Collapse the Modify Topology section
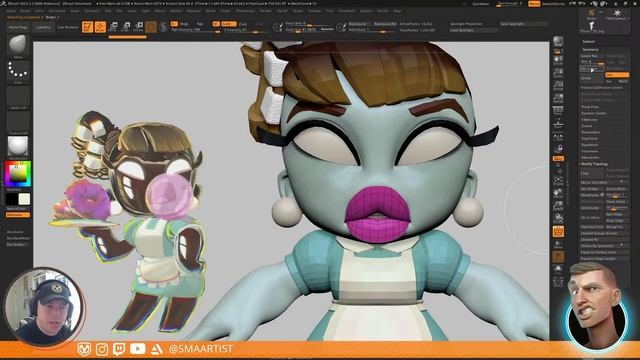Image resolution: width=640 pixels, height=360 pixels. pos(594,164)
